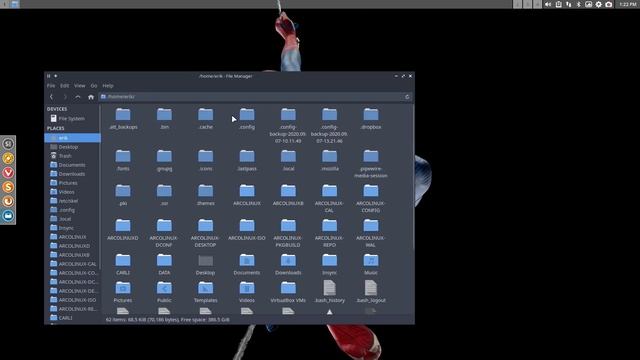Screen dimensions: 640x360
Task: Reload the current folder view
Action: click(407, 97)
